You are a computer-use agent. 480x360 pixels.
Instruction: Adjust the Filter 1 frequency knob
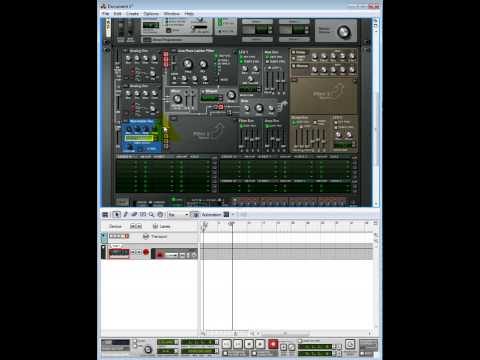click(188, 64)
